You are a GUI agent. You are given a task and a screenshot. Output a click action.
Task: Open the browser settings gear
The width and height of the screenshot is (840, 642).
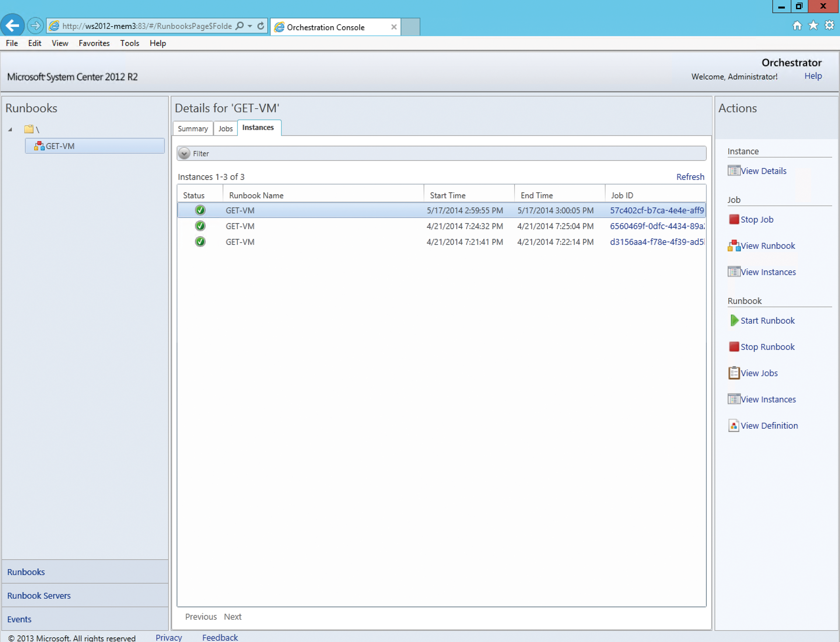[x=829, y=25]
